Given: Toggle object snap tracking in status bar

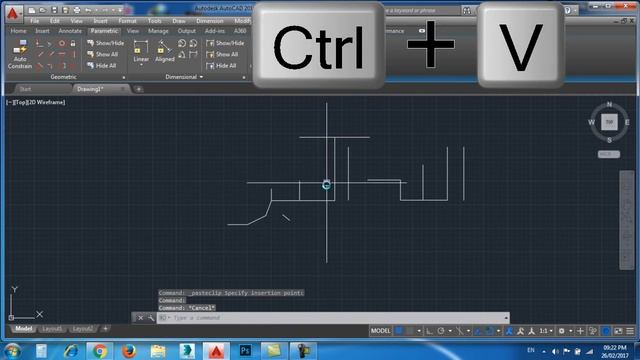Looking at the screenshot, I should tap(478, 331).
